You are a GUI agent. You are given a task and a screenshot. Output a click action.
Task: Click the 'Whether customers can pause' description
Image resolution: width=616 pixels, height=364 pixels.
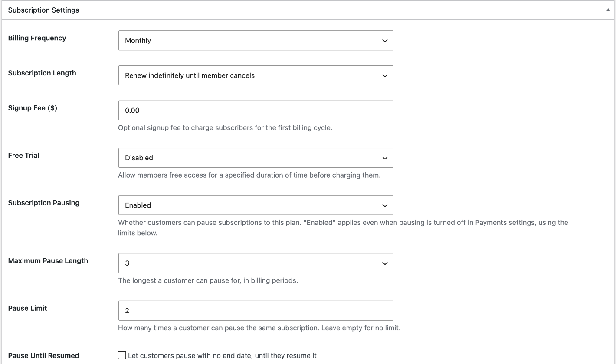coord(343,227)
